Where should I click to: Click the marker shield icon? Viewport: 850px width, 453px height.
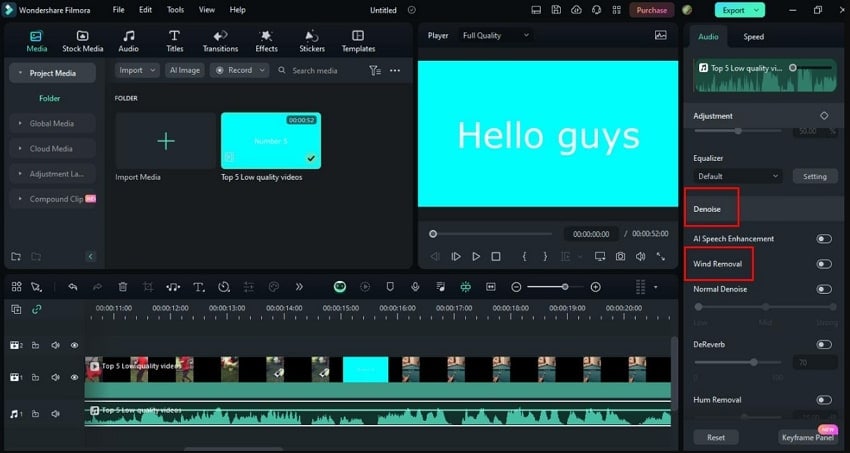(x=390, y=287)
